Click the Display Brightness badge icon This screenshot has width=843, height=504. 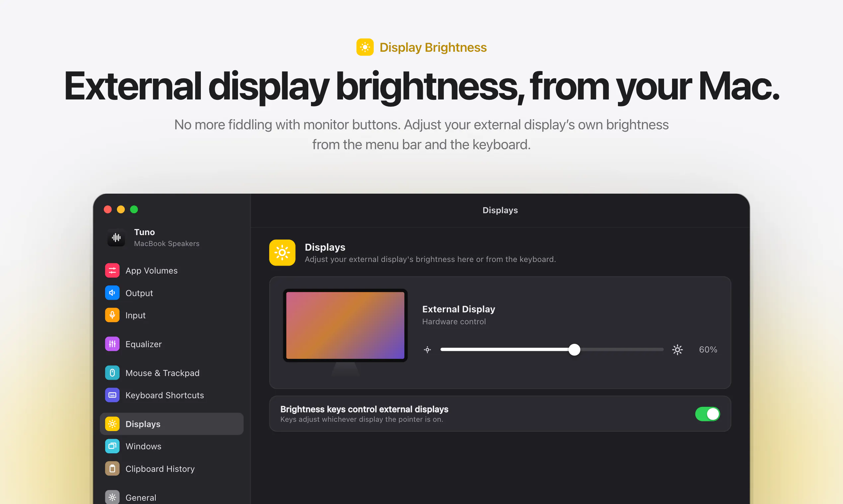pyautogui.click(x=365, y=47)
